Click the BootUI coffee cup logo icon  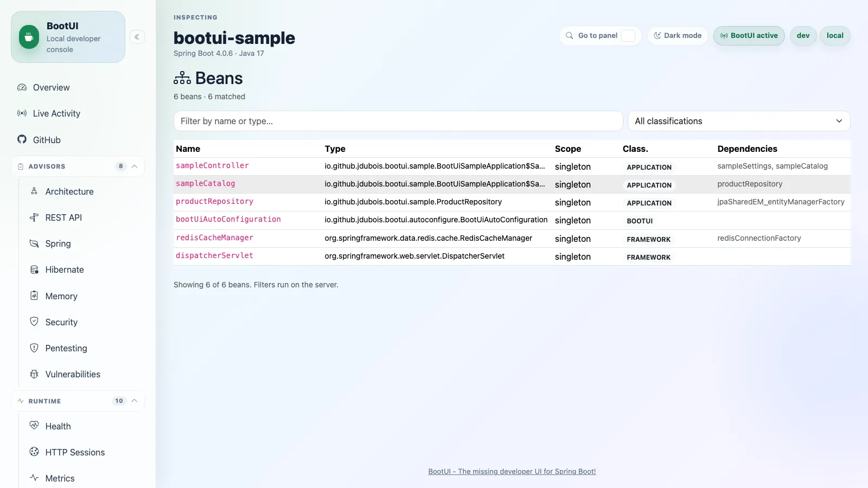29,37
